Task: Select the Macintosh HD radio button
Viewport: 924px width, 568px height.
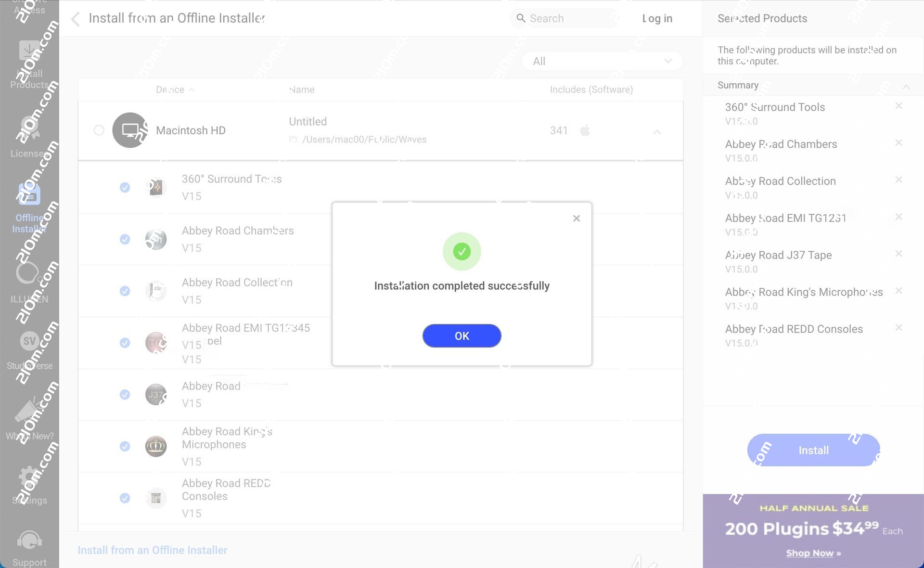Action: (99, 130)
